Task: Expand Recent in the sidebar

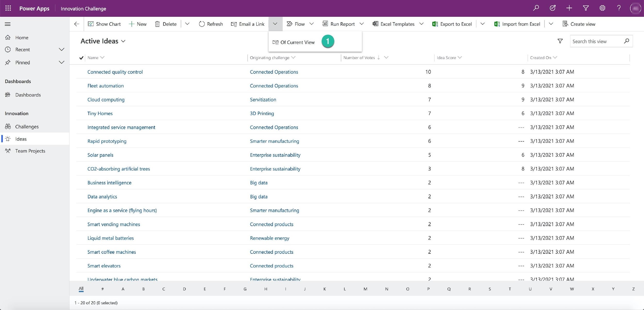Action: [61, 50]
